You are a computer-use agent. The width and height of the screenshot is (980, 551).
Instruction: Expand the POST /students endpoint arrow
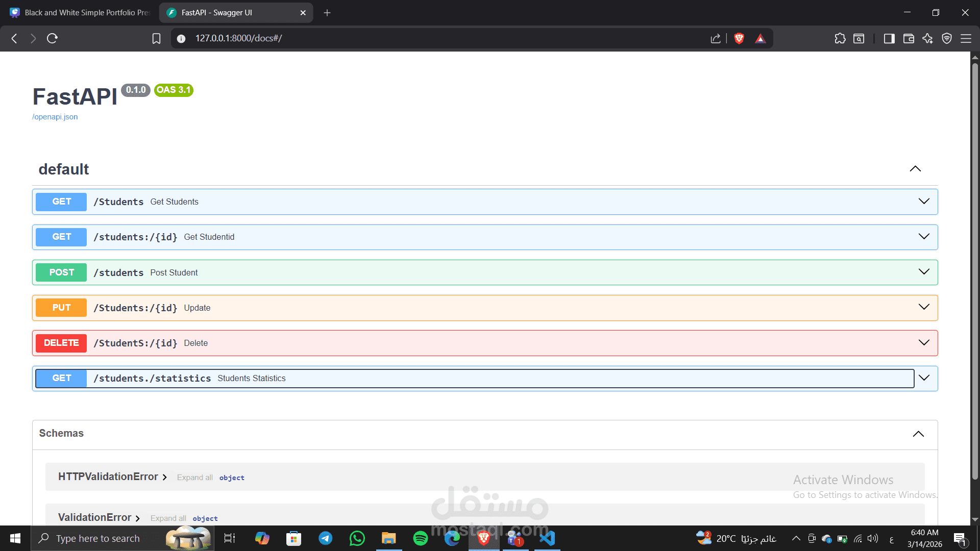pyautogui.click(x=923, y=272)
